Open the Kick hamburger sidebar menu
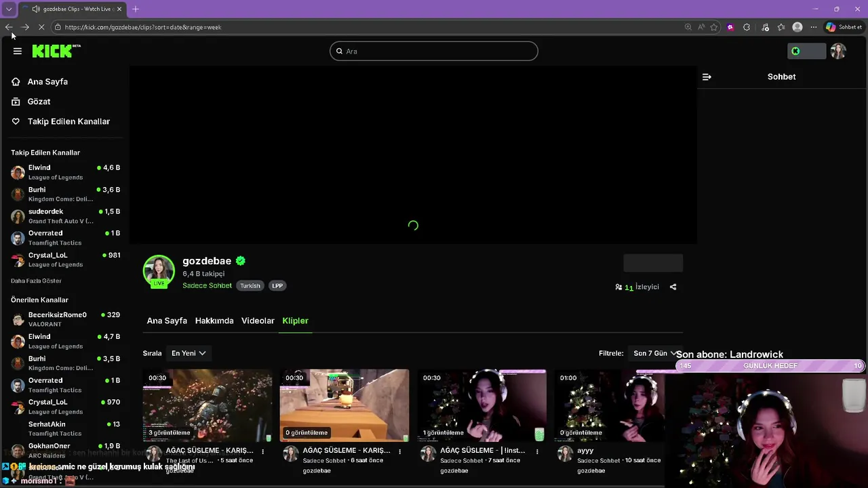The width and height of the screenshot is (868, 488). point(18,51)
